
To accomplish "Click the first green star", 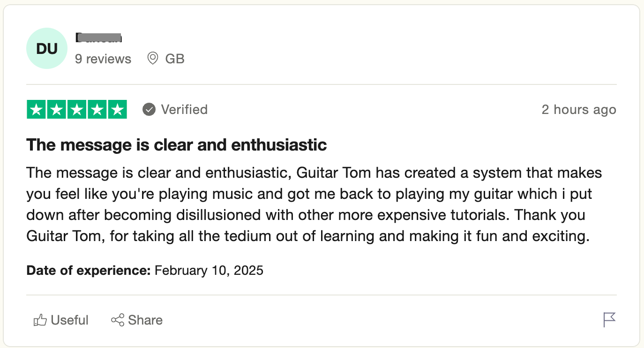I will 37,110.
